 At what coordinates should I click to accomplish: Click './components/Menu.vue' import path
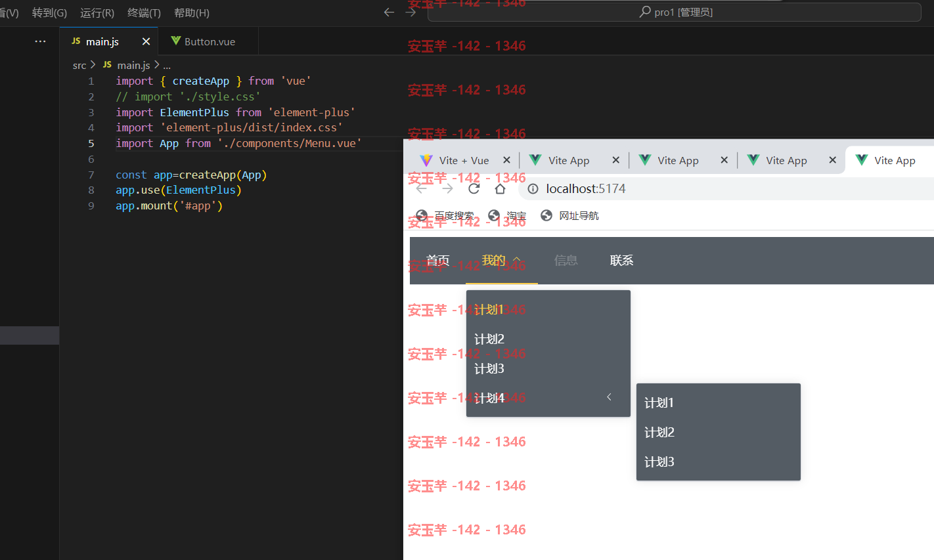click(289, 143)
